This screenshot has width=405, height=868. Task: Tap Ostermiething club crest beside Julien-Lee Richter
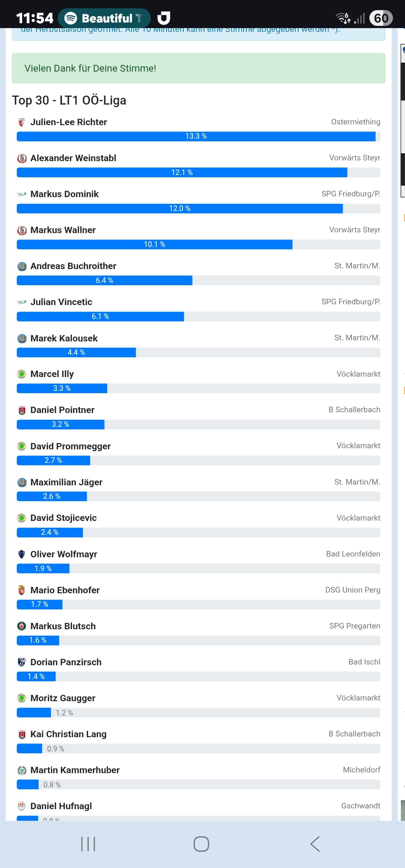[x=22, y=122]
